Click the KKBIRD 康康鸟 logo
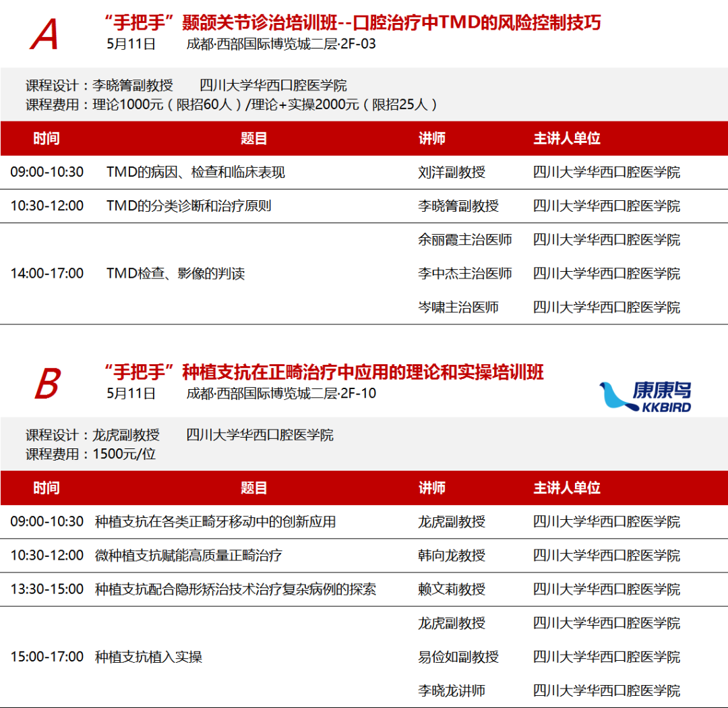The image size is (728, 708). click(645, 396)
